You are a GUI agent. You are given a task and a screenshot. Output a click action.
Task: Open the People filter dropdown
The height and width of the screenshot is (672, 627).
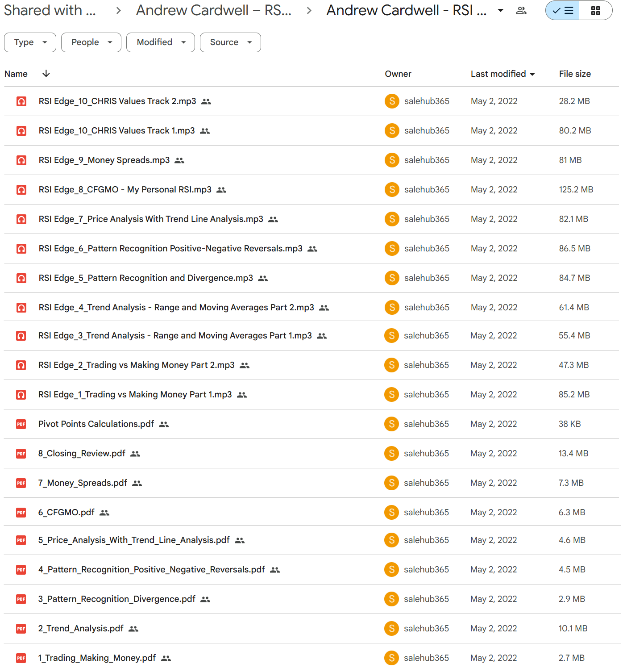tap(91, 42)
